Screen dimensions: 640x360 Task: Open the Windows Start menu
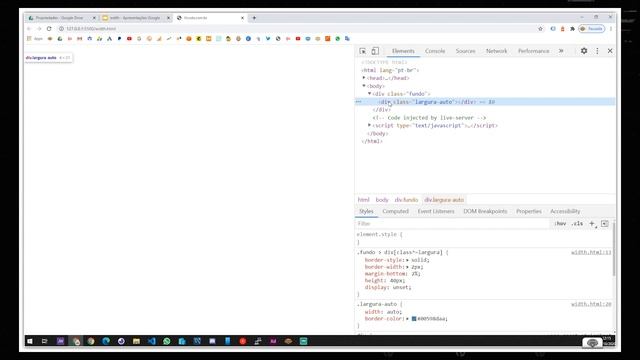point(30,341)
